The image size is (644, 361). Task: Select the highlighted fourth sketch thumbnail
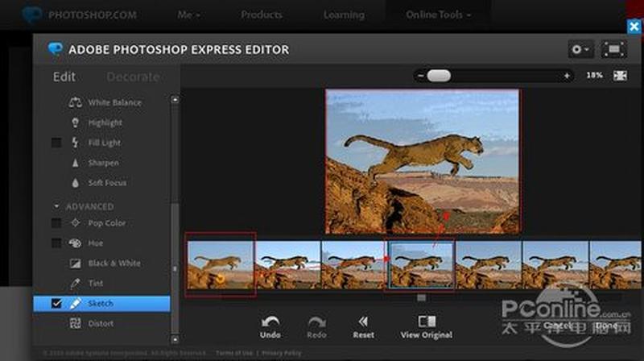click(421, 264)
